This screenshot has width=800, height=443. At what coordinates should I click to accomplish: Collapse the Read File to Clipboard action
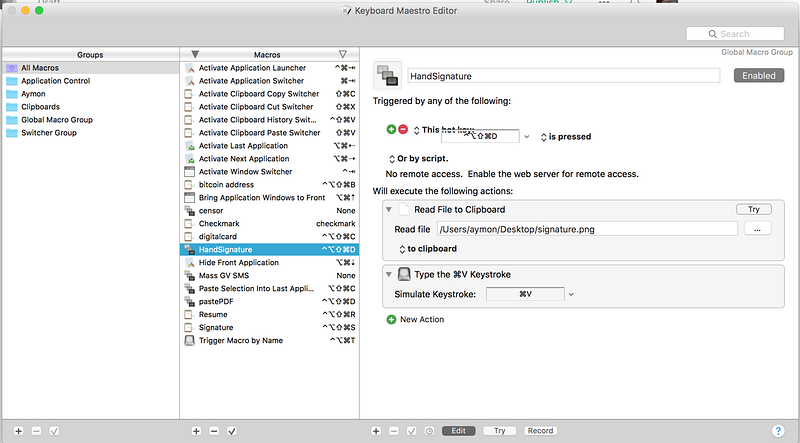[x=389, y=209]
